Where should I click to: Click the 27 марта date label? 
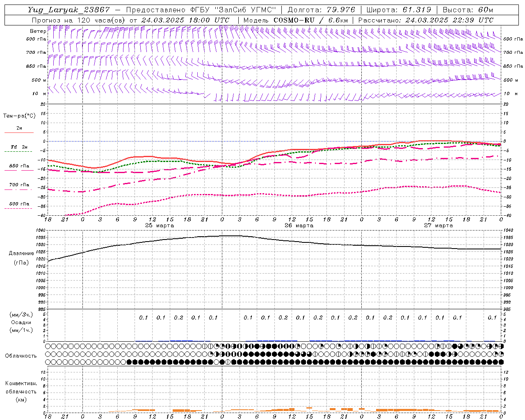(x=438, y=226)
